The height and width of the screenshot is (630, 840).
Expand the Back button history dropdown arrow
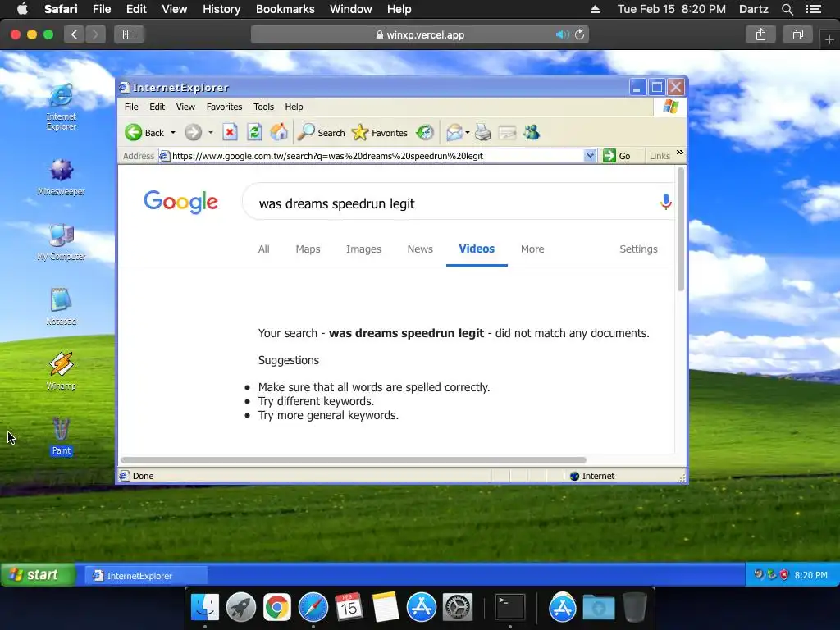pyautogui.click(x=173, y=132)
